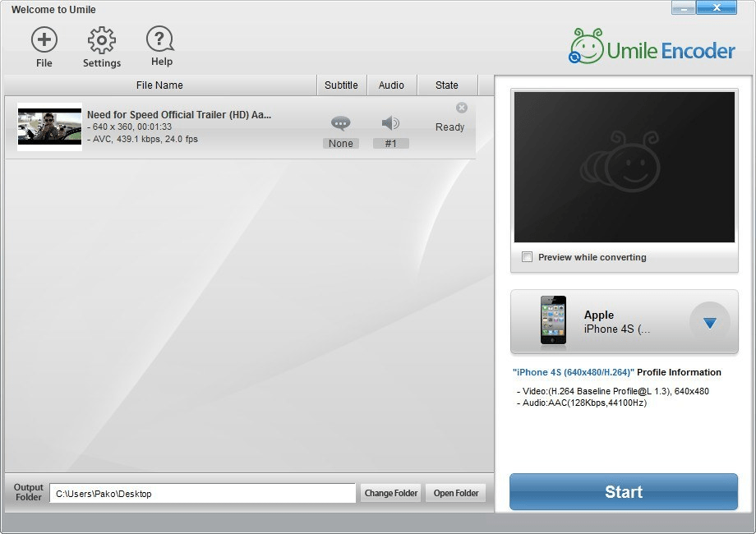Click the Start button
The width and height of the screenshot is (756, 534).
pyautogui.click(x=624, y=491)
